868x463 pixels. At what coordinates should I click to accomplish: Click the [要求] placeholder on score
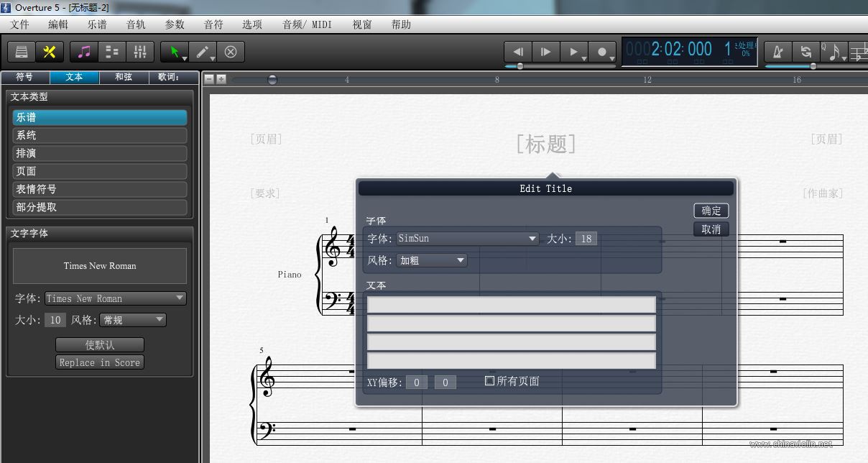pos(265,193)
